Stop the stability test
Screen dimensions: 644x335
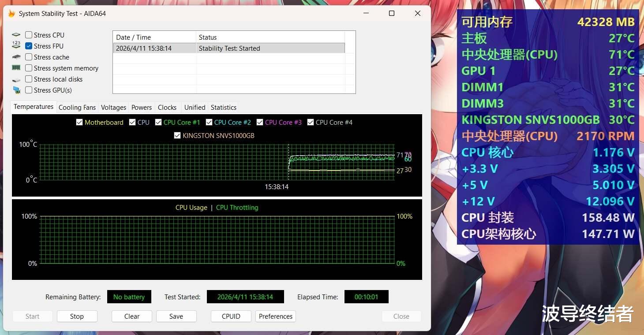tap(77, 316)
